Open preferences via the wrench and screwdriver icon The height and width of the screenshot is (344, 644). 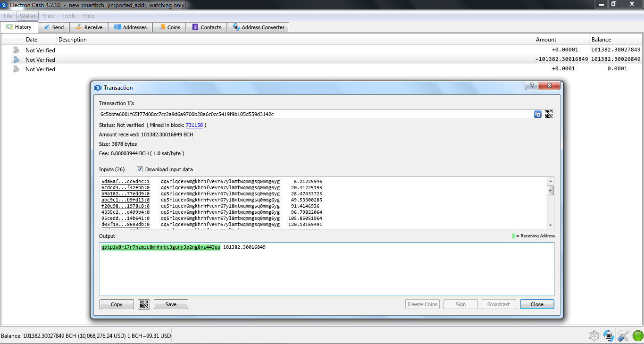pyautogui.click(x=623, y=336)
